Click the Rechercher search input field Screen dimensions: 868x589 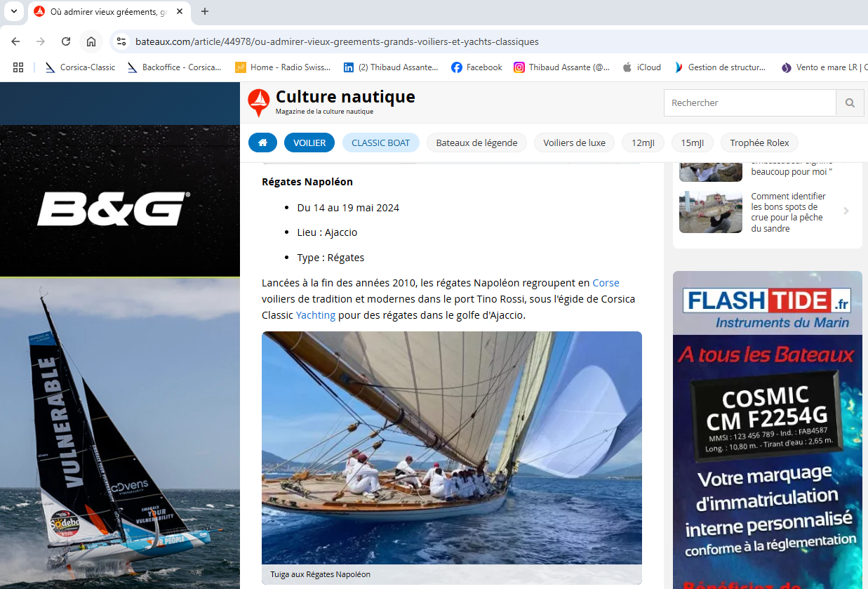(749, 102)
